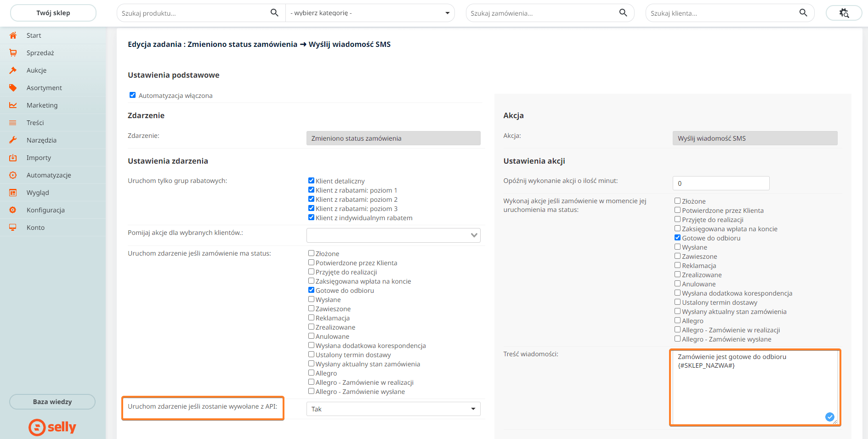
Task: Click the settings search gear icon
Action: click(x=844, y=13)
